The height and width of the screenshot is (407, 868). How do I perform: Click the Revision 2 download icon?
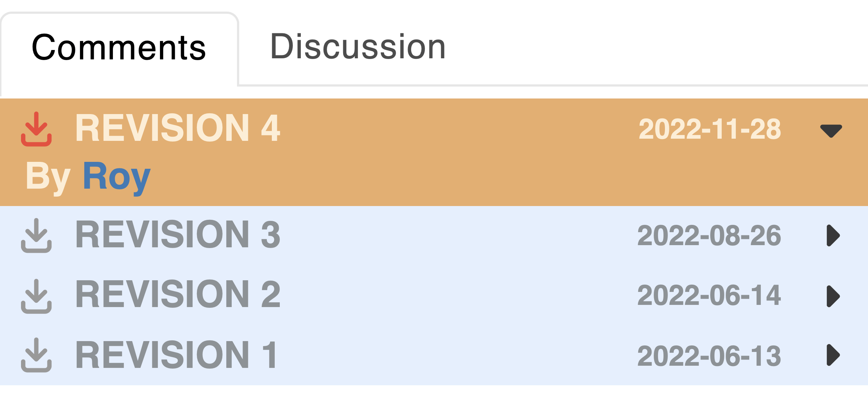click(x=36, y=296)
